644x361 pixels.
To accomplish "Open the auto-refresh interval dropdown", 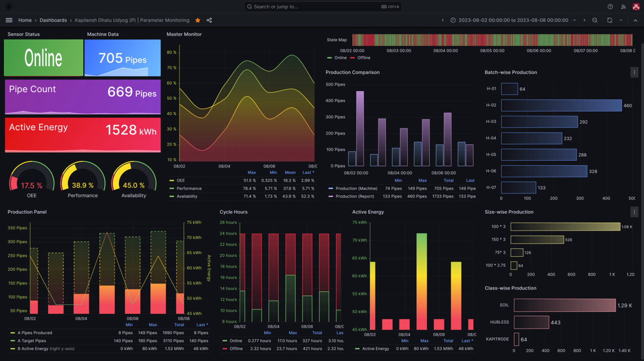I will tap(620, 20).
